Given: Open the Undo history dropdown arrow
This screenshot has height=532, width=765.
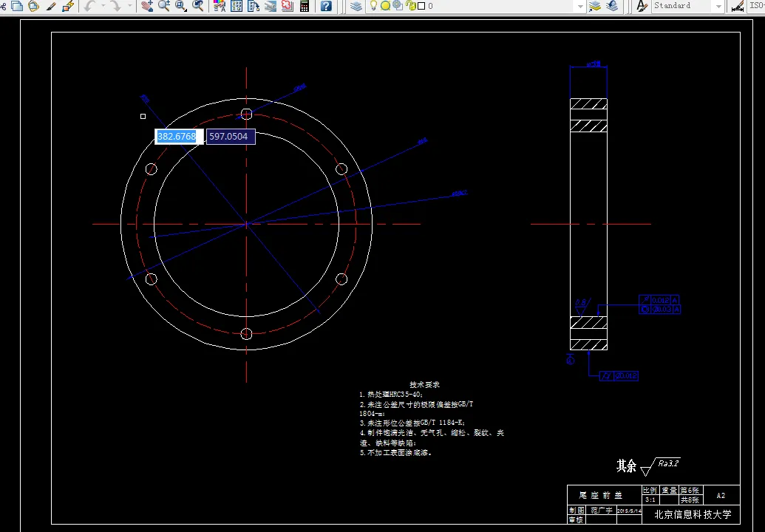Looking at the screenshot, I should pos(103,6).
